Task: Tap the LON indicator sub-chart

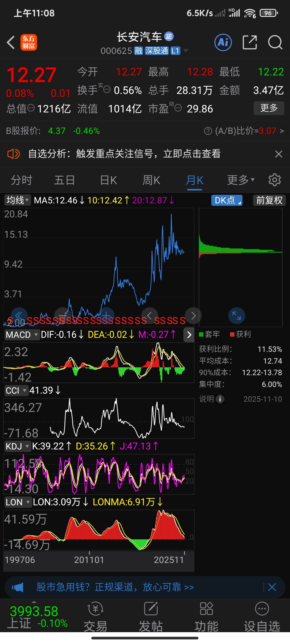Action: [x=99, y=530]
